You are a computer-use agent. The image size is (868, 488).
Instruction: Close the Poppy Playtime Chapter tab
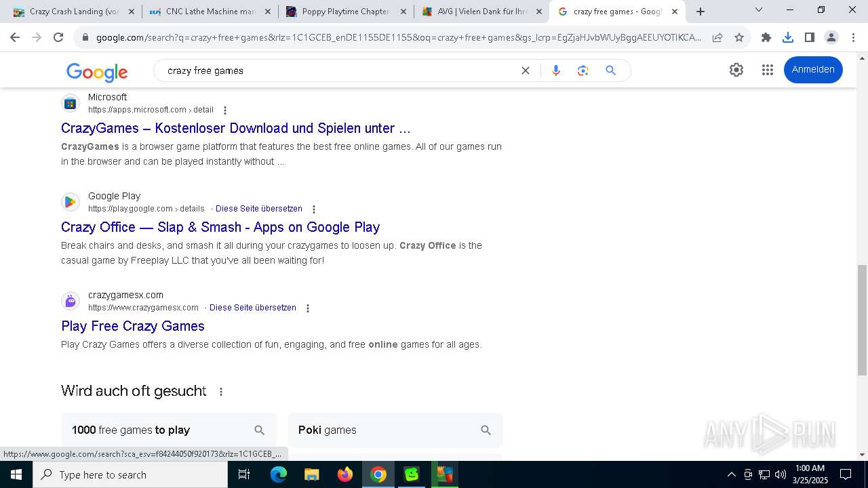pos(403,12)
